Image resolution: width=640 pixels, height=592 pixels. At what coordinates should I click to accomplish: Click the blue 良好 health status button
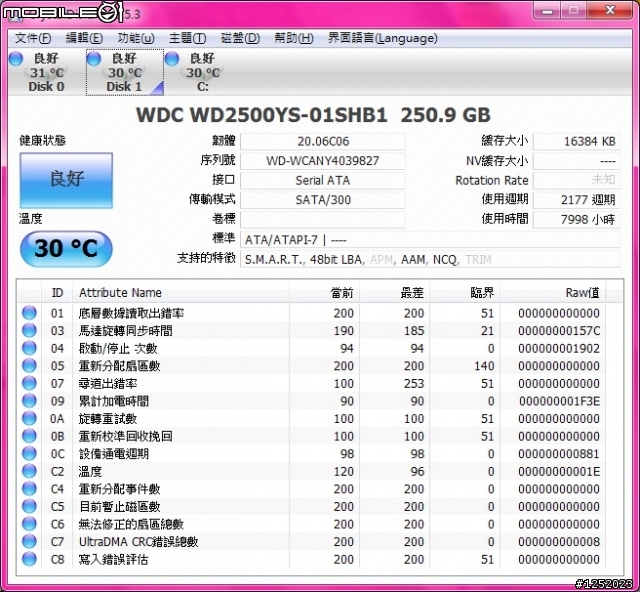click(66, 180)
